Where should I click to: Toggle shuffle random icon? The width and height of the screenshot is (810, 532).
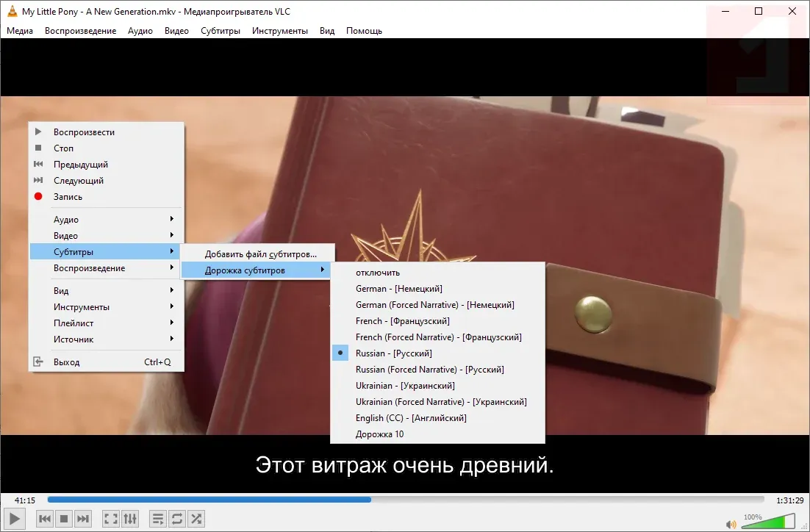point(196,519)
